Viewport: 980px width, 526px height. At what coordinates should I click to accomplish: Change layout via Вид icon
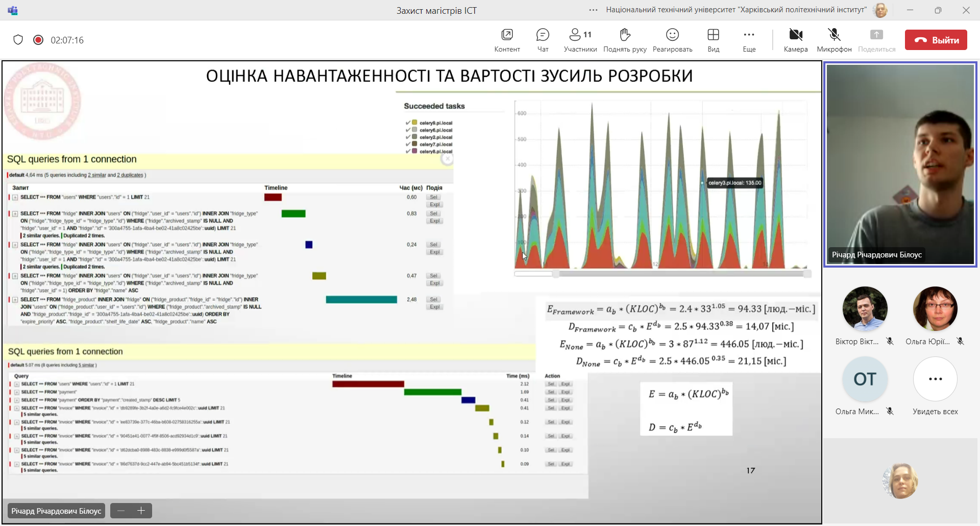(713, 40)
